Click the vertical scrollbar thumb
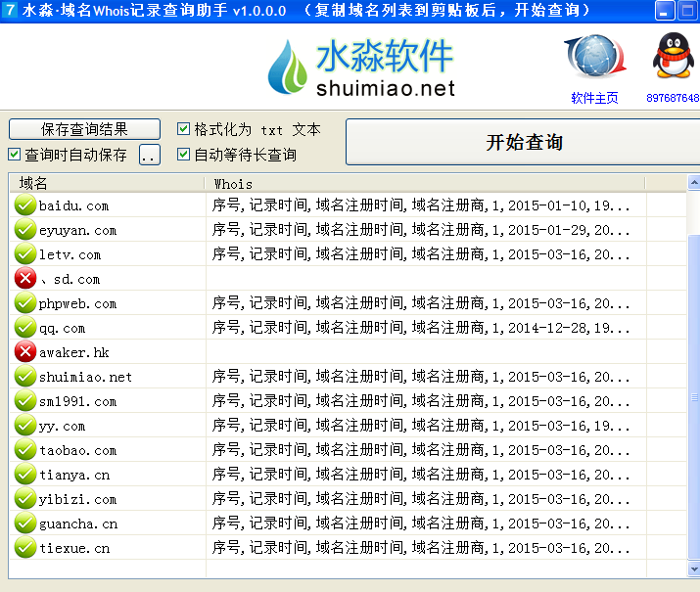The height and width of the screenshot is (592, 700). point(694,396)
